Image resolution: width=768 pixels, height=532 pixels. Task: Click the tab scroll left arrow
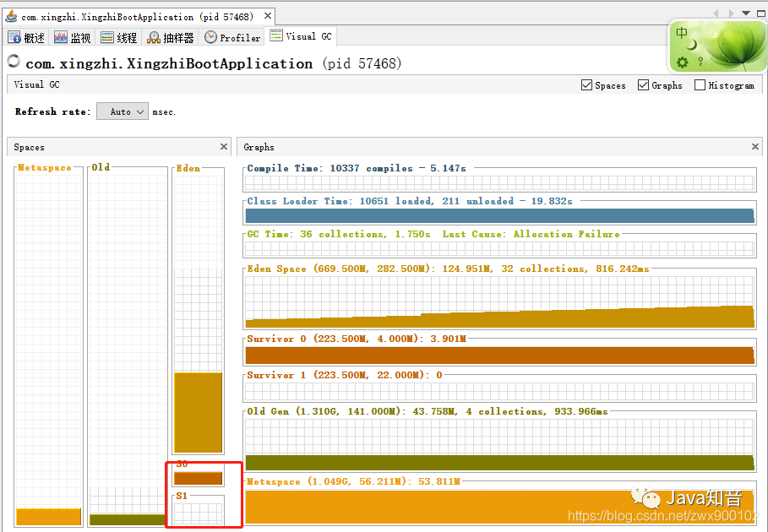click(716, 14)
